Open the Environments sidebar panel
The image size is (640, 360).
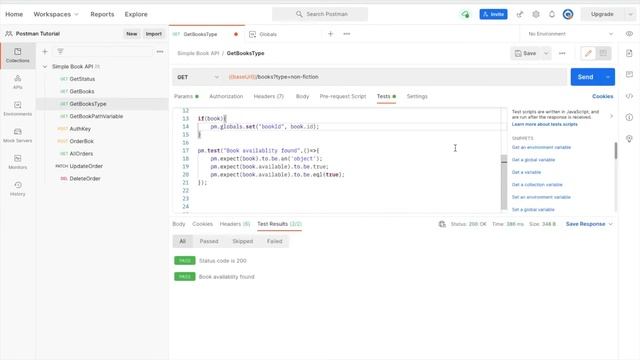(18, 109)
